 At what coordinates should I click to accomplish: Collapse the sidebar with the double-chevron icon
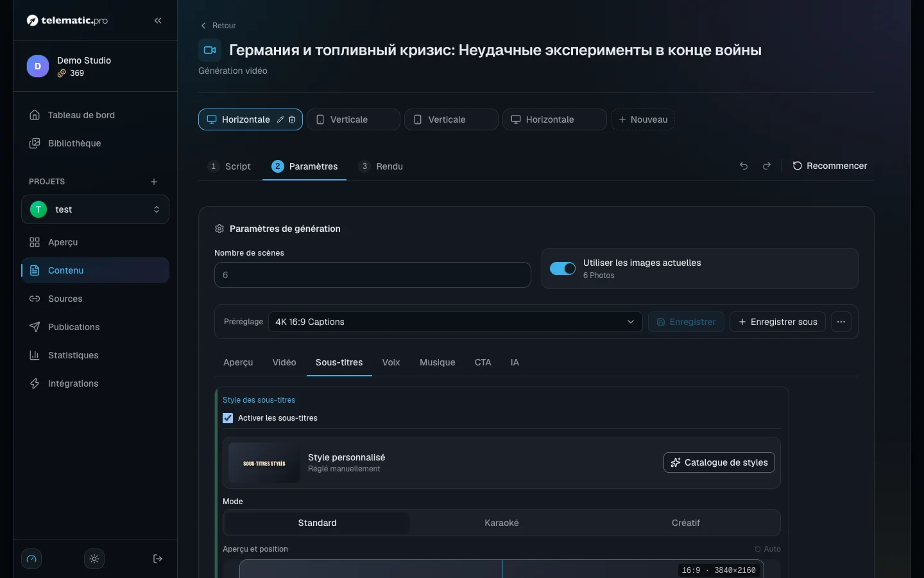158,21
